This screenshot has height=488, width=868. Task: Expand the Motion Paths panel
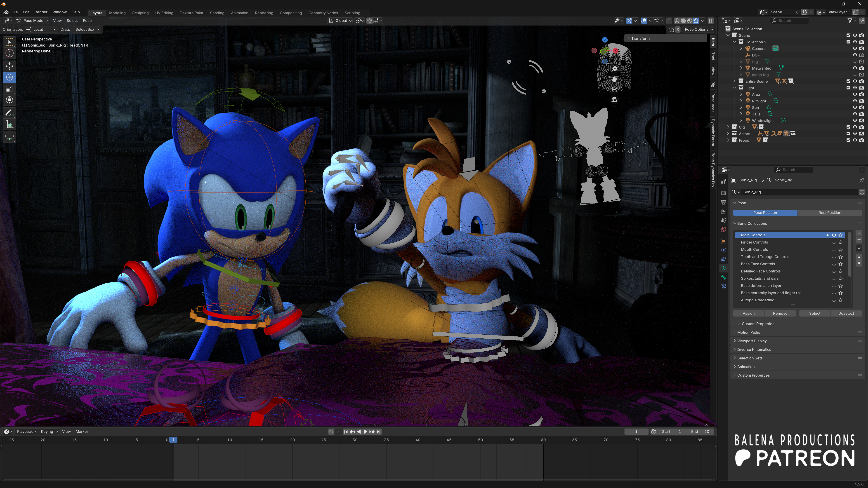(748, 332)
